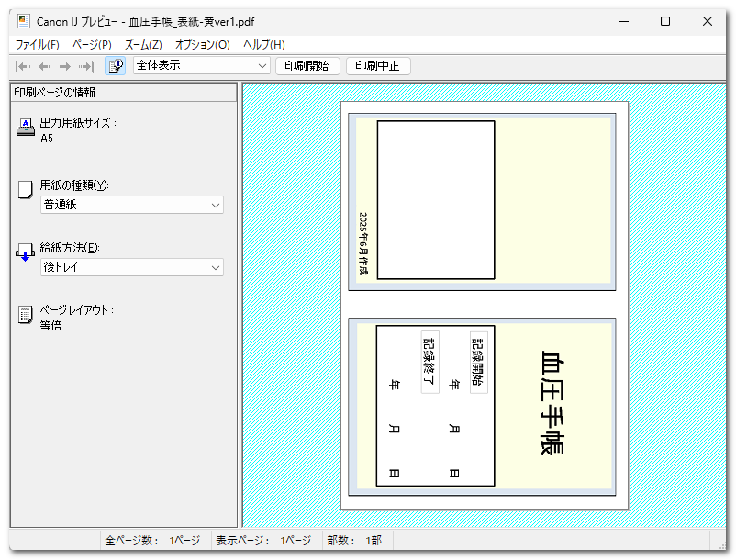The height and width of the screenshot is (560, 736).
Task: Go to last page arrow icon
Action: (x=86, y=66)
